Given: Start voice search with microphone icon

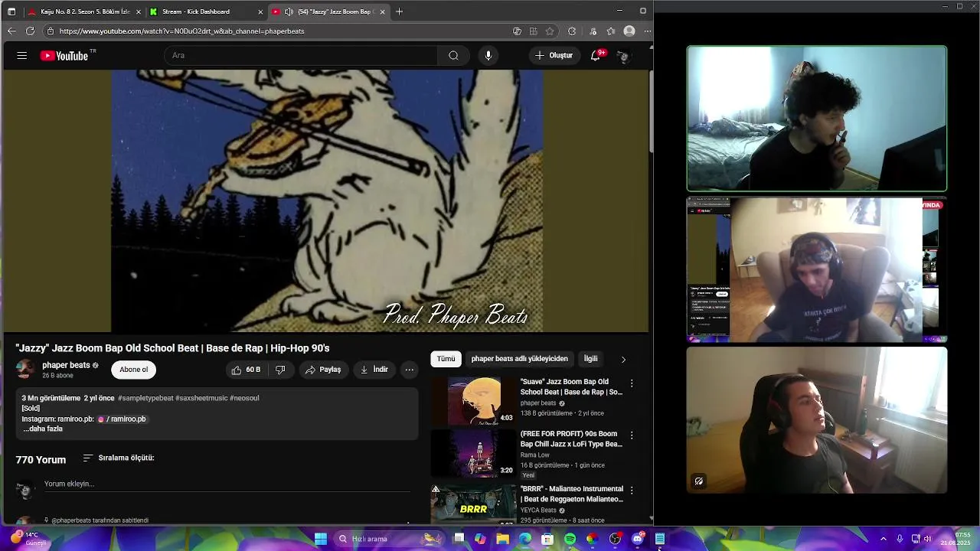Looking at the screenshot, I should click(x=488, y=55).
